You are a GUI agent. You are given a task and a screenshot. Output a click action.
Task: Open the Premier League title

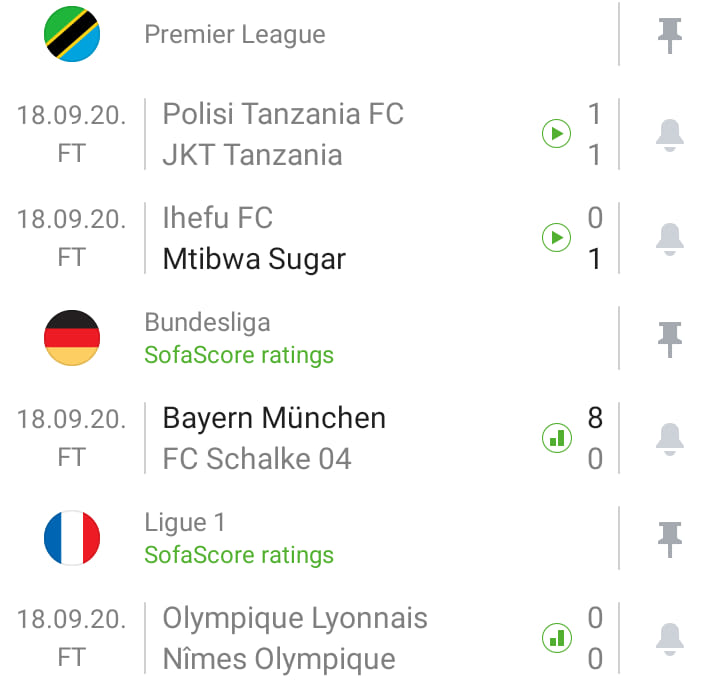tap(235, 34)
